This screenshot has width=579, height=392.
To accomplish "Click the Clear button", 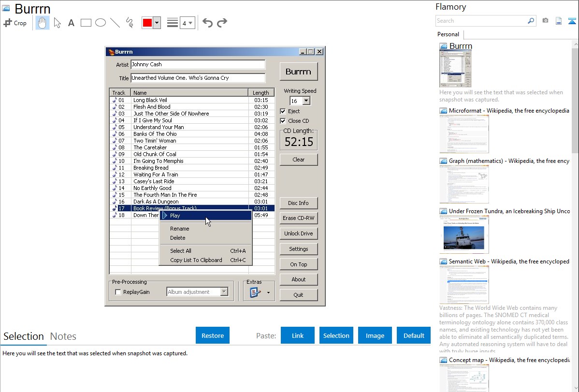I will pos(298,160).
